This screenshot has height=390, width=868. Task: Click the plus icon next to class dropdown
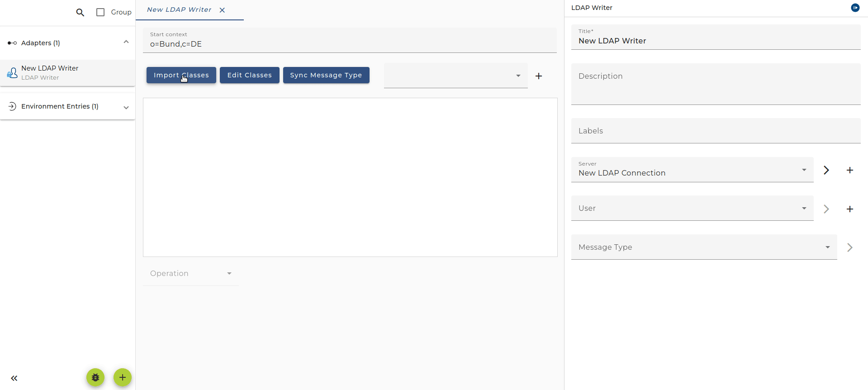coord(539,76)
